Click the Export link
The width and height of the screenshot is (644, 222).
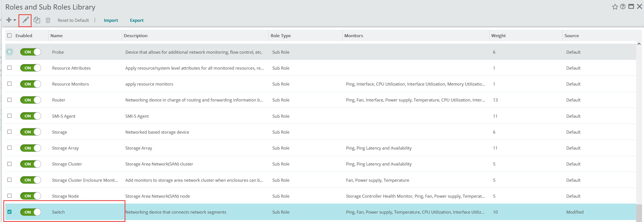137,20
